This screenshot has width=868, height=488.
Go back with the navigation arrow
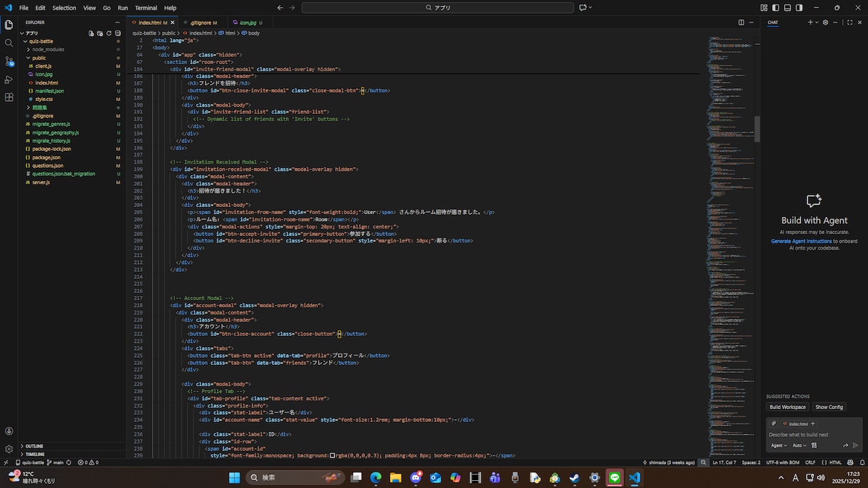[280, 8]
